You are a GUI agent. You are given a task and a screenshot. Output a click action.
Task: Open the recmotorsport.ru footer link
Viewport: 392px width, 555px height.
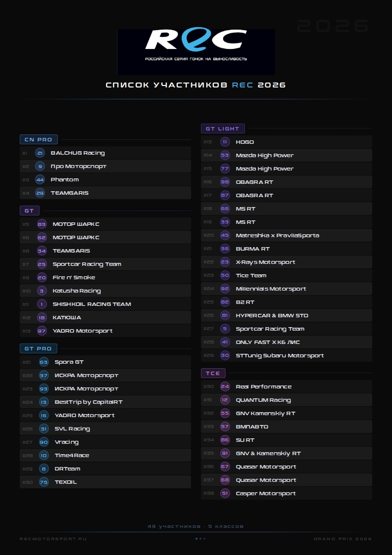pos(53,539)
